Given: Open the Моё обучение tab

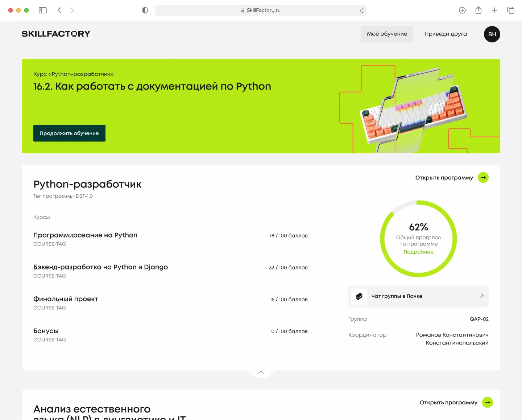Looking at the screenshot, I should point(387,34).
